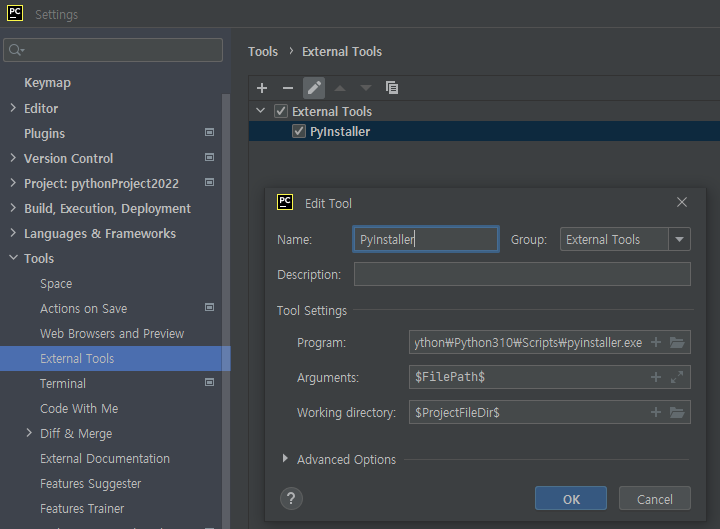Open the Group dropdown
The width and height of the screenshot is (720, 529).
pos(680,240)
